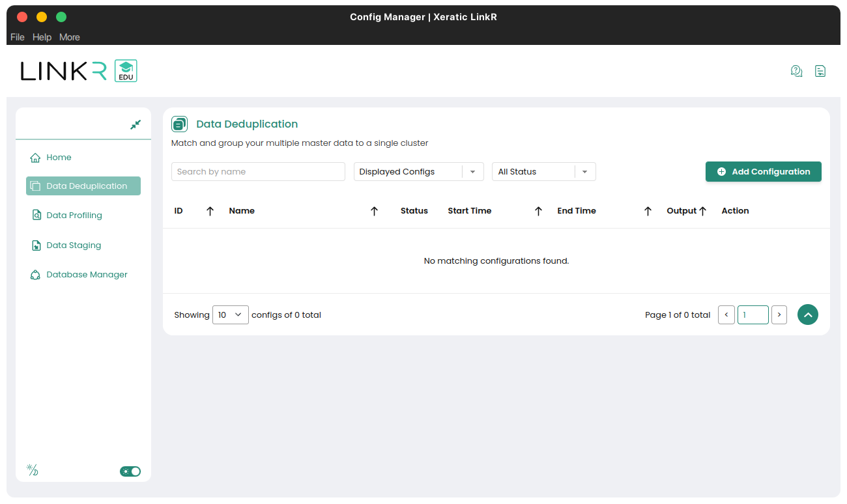Image resolution: width=847 pixels, height=504 pixels.
Task: Click the Search by name field
Action: 258,172
